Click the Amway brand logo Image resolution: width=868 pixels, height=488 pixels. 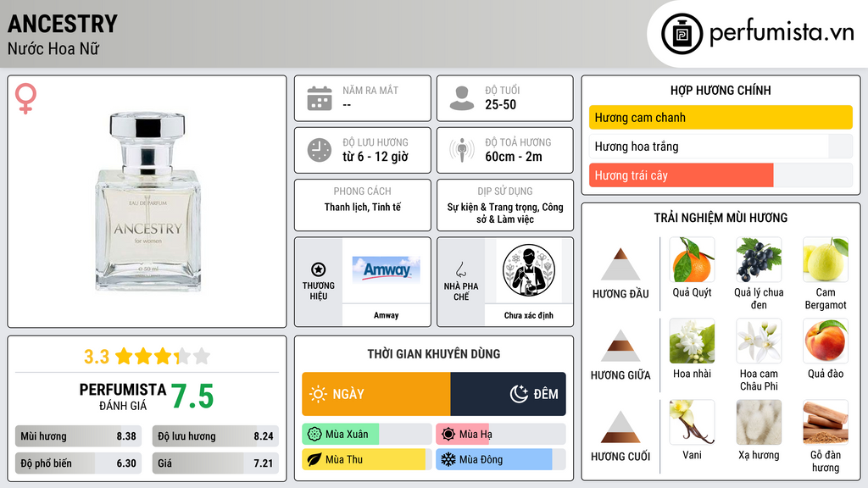tap(386, 270)
